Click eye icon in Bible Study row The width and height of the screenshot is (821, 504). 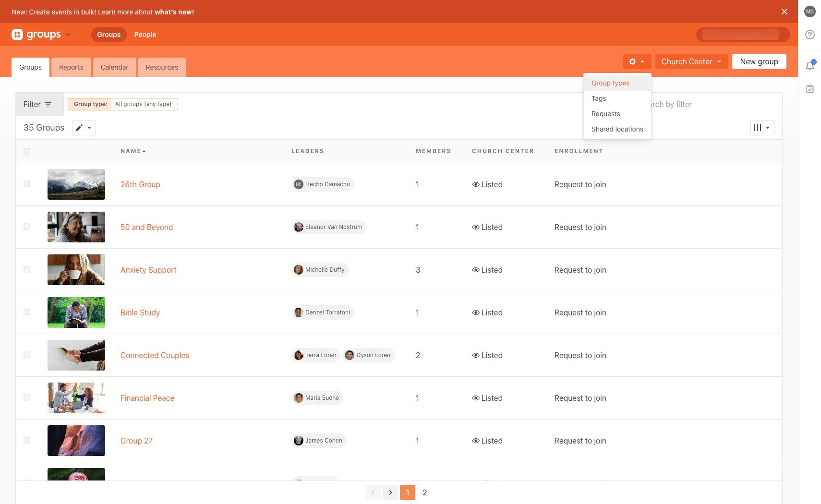[x=476, y=312]
